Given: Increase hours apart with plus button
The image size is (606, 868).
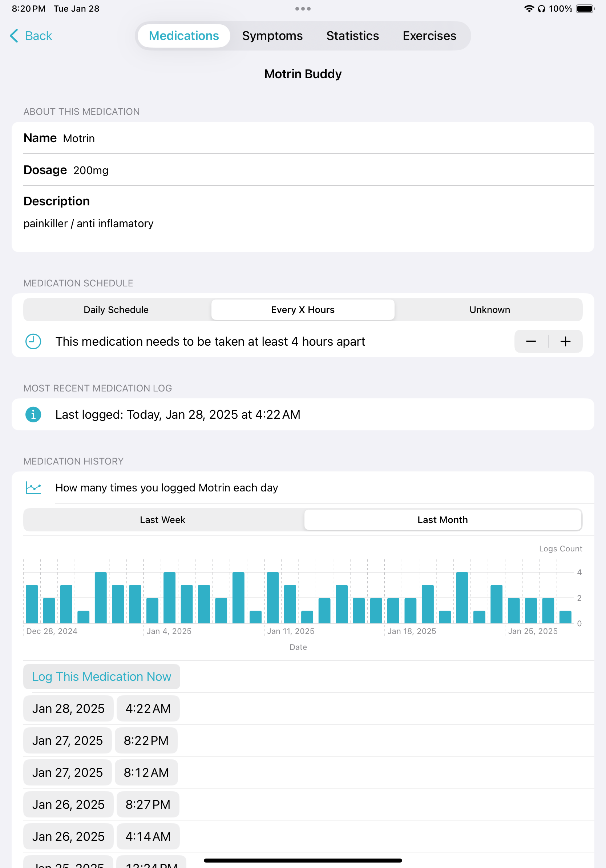Looking at the screenshot, I should point(565,341).
